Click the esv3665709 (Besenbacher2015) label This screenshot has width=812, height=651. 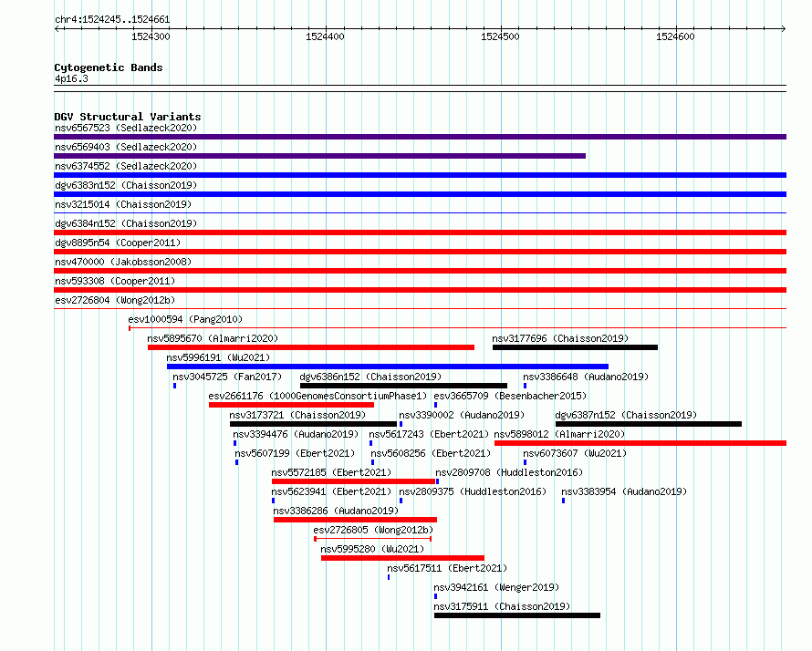tap(510, 396)
